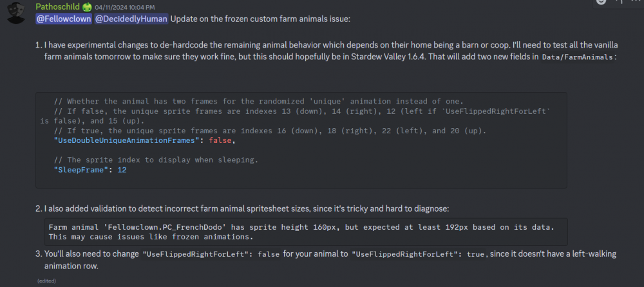
Task: Open the Pathoschild username profile
Action: (58, 6)
